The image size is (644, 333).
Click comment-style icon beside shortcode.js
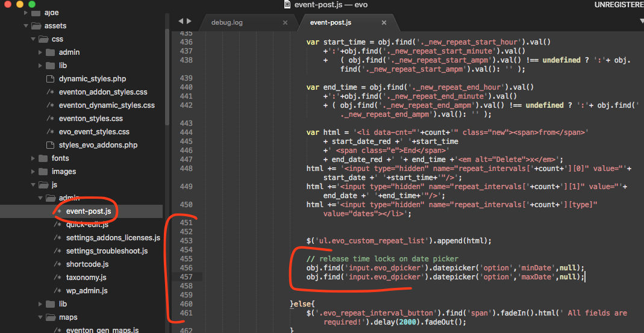pyautogui.click(x=58, y=264)
